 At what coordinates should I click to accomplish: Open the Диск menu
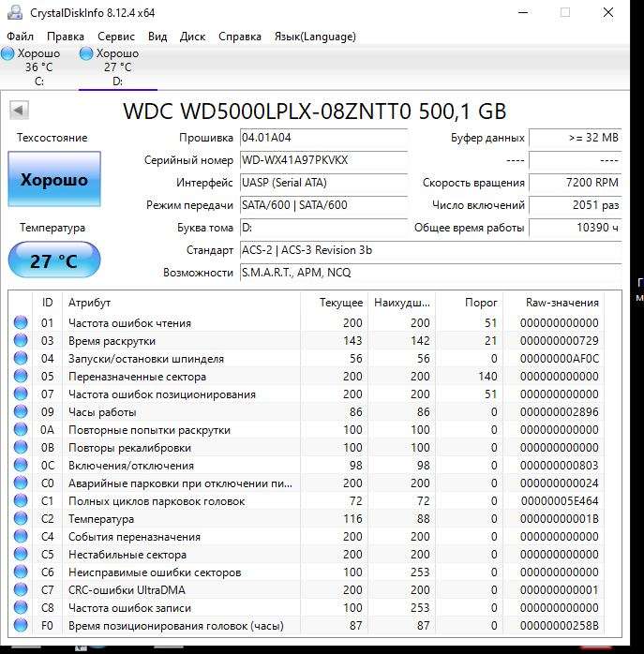point(192,37)
